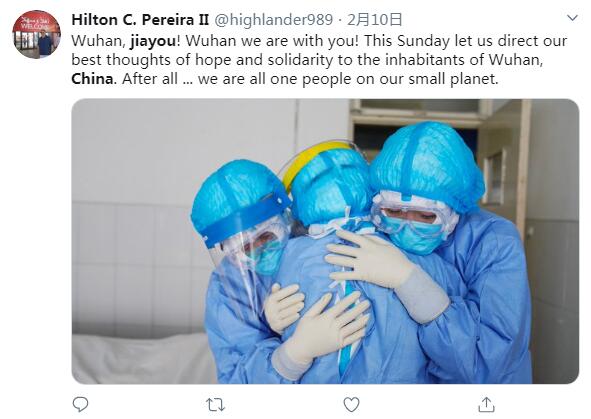Retweet this post with the arrows icon
Image resolution: width=591 pixels, height=419 pixels.
coord(216,405)
